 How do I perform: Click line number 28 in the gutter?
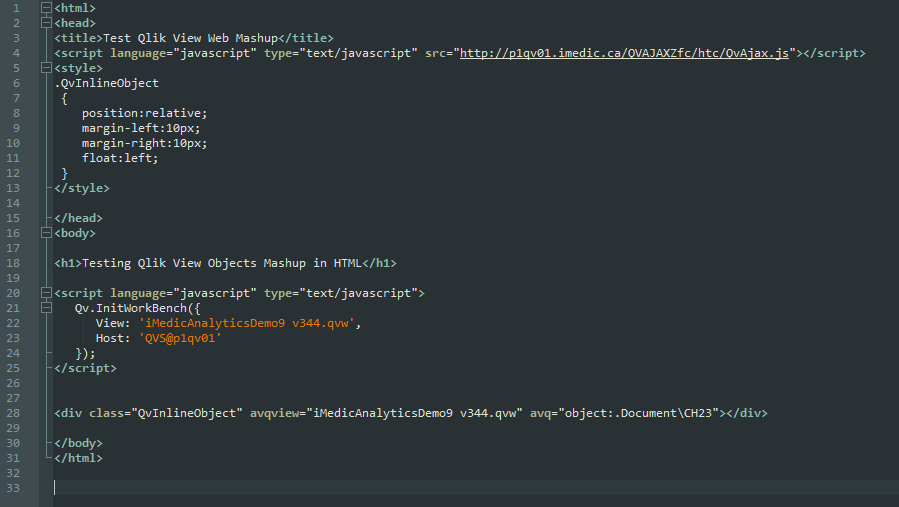[x=13, y=413]
